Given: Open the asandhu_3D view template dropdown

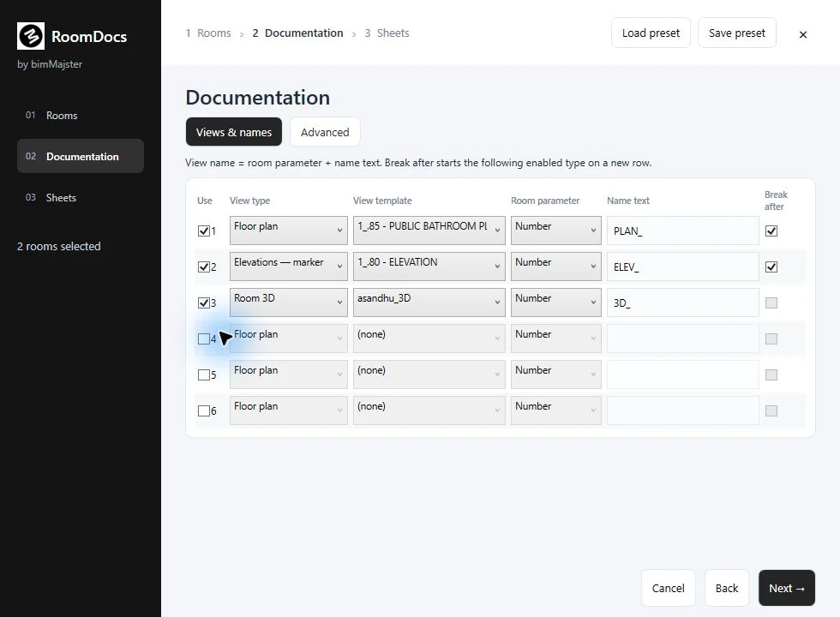Looking at the screenshot, I should tap(429, 302).
